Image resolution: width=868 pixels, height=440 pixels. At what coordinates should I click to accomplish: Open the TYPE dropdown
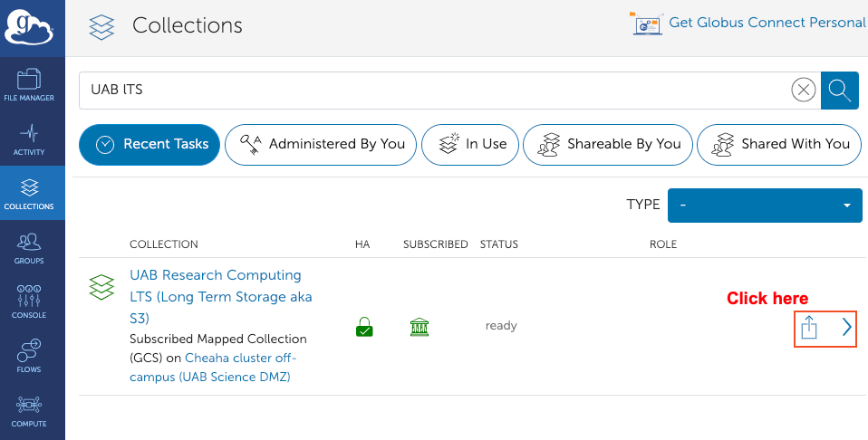[764, 206]
